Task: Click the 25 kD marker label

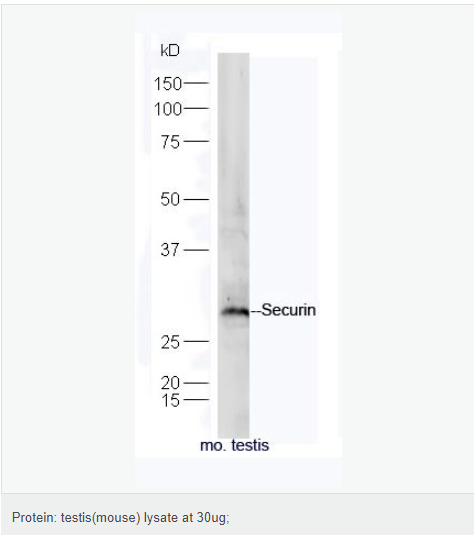Action: click(x=170, y=342)
